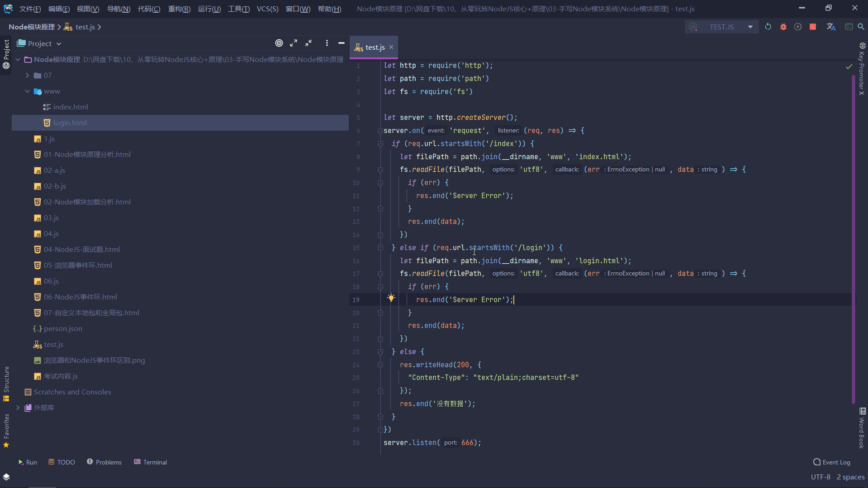Image resolution: width=868 pixels, height=488 pixels.
Task: Click the inspection status checkmark
Action: click(x=849, y=66)
